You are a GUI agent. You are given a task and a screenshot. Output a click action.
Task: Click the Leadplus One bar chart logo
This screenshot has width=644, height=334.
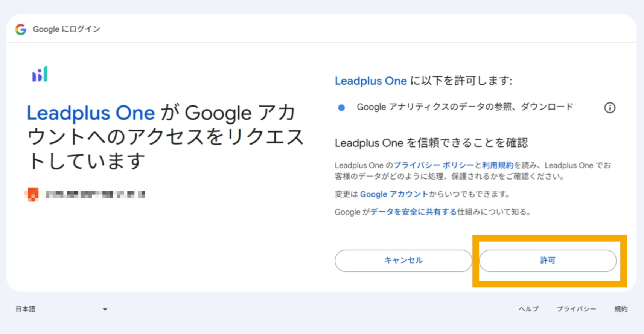40,74
